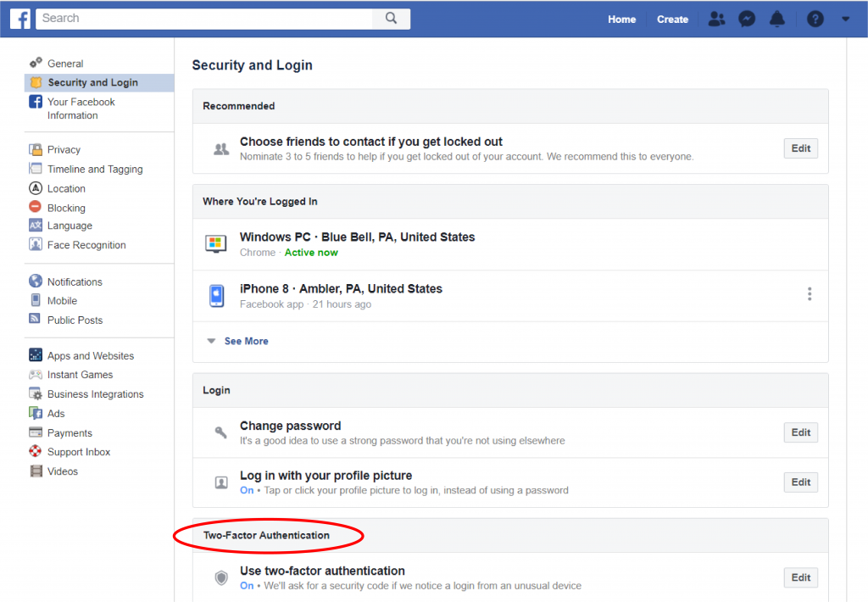The image size is (868, 602).
Task: Go to Home in the top bar
Action: click(621, 20)
